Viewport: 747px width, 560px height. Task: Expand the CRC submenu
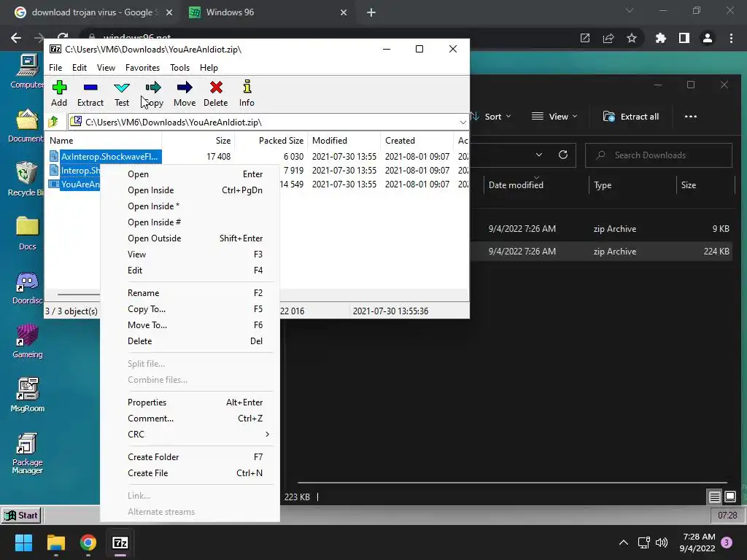point(196,435)
